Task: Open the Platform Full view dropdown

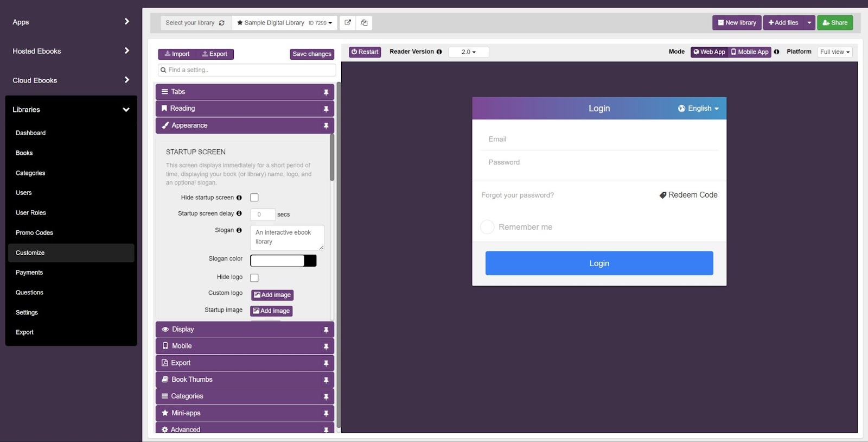Action: 834,52
